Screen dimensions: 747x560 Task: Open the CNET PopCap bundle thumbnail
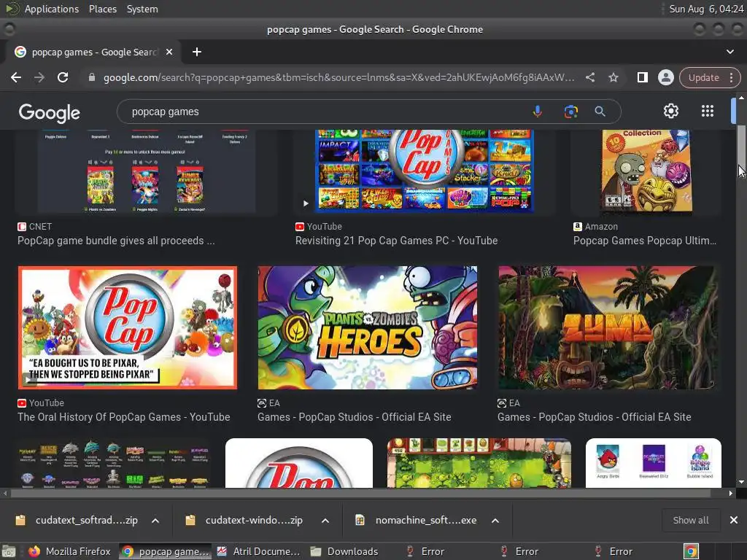[147, 172]
